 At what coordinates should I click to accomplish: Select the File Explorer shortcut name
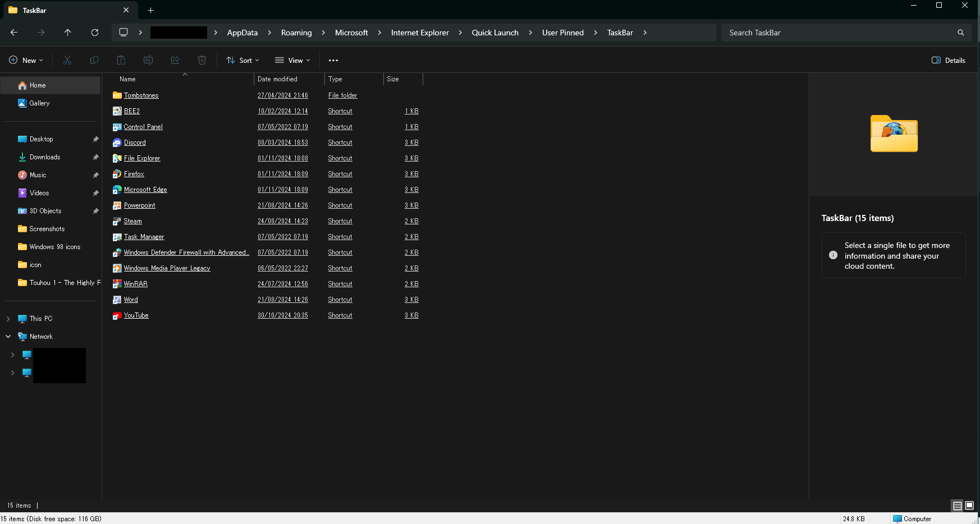coord(142,158)
